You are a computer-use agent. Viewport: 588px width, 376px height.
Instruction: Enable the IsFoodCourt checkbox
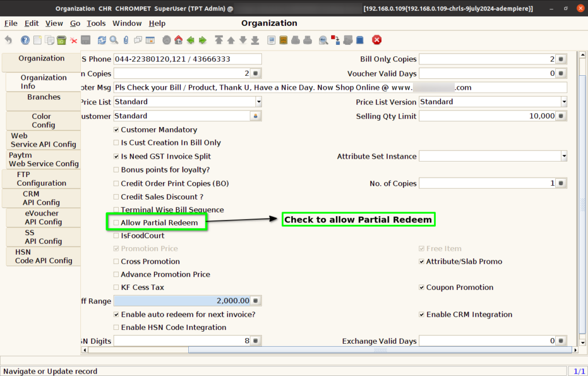tap(116, 236)
